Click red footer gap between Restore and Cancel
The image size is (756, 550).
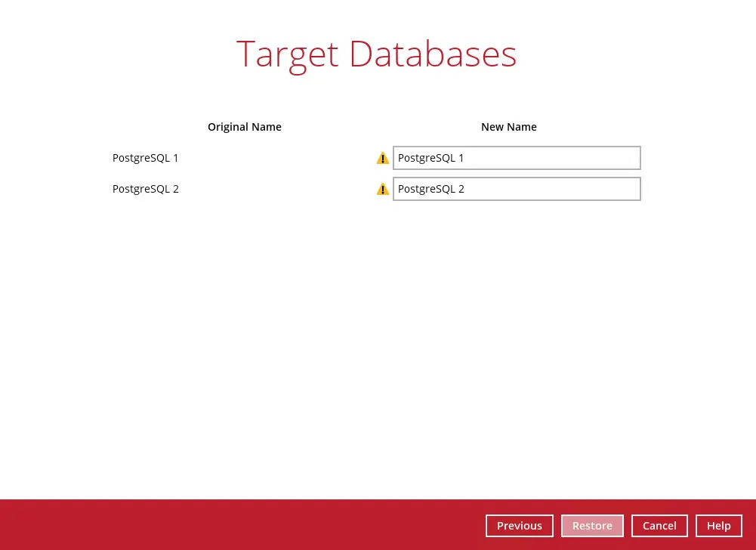(628, 526)
